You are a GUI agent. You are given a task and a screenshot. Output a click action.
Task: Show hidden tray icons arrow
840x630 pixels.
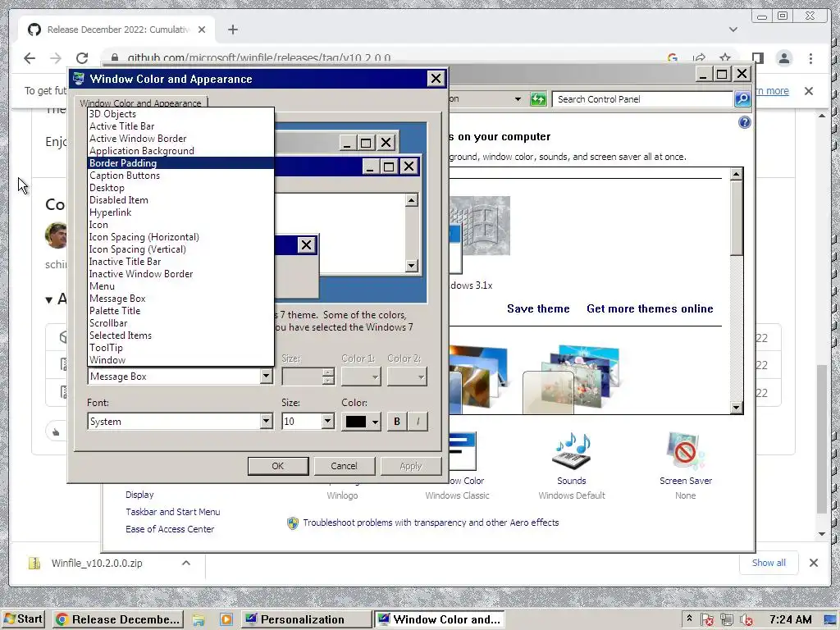click(x=689, y=619)
